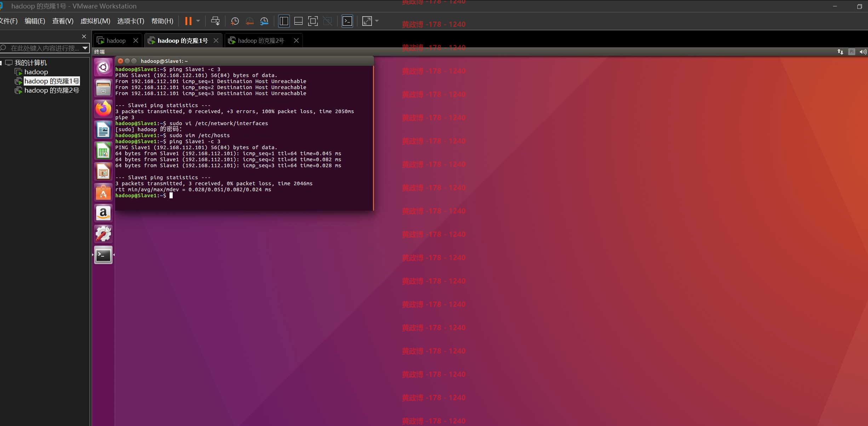Screen dimensions: 868x426
Task: Open the 虚拟机(M) menu
Action: coord(95,21)
